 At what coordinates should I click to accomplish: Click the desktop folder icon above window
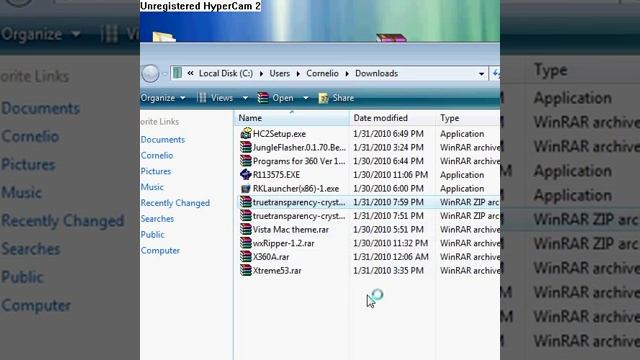coord(164,37)
